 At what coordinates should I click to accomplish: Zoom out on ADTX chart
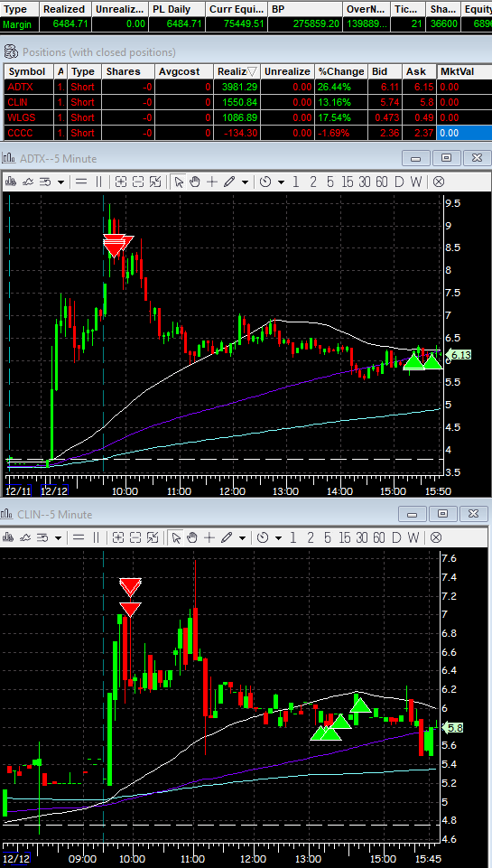[x=138, y=182]
